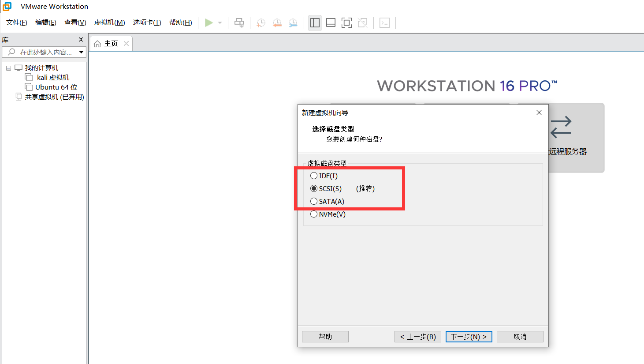Toggle the thumbnail bar view icon
The width and height of the screenshot is (644, 364).
331,23
